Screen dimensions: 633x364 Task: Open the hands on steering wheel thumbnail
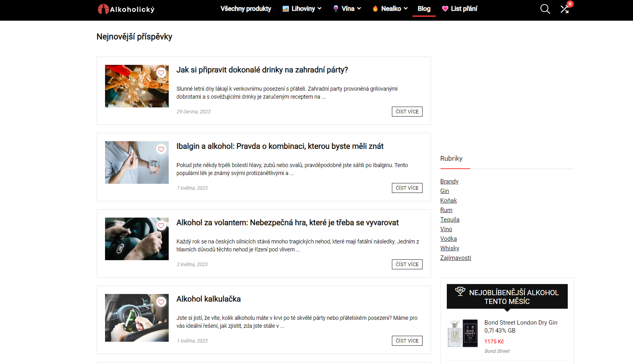coord(137,239)
